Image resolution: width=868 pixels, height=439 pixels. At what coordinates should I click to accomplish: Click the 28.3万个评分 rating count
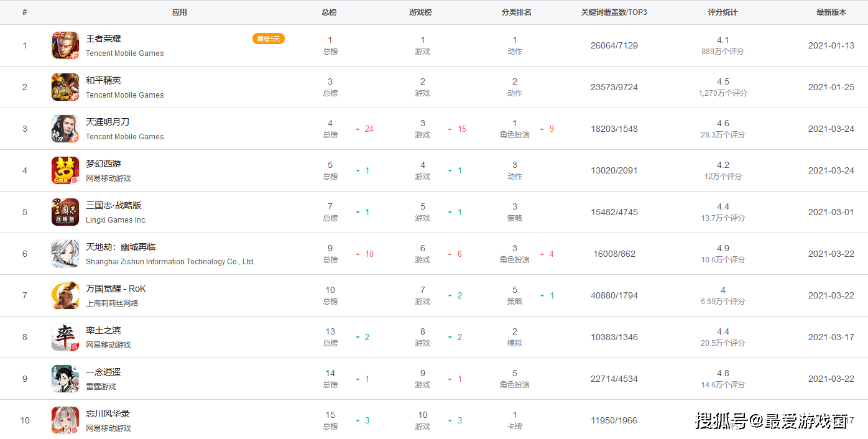(723, 135)
